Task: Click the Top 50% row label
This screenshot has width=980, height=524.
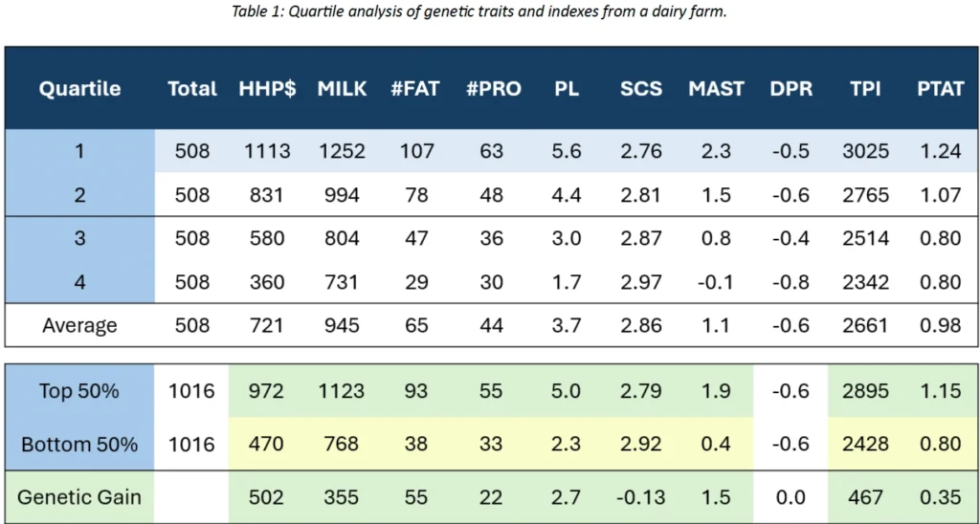Action: (79, 391)
